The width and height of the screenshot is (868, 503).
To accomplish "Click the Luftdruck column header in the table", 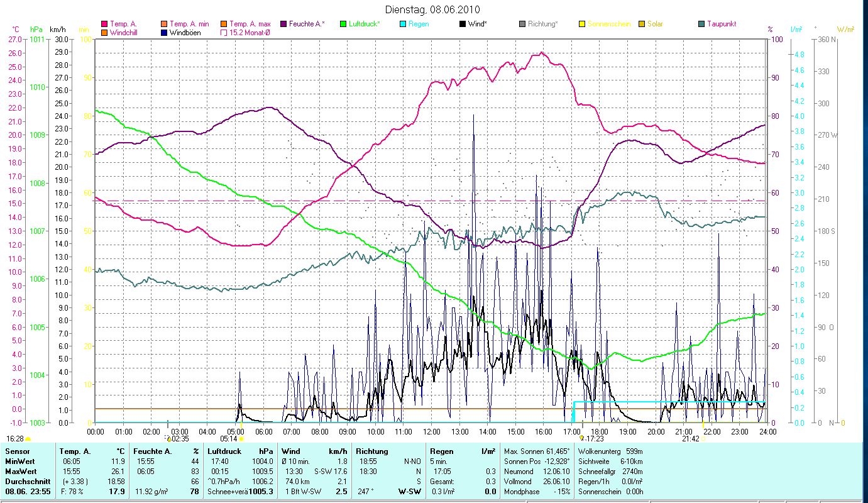I will coord(225,451).
